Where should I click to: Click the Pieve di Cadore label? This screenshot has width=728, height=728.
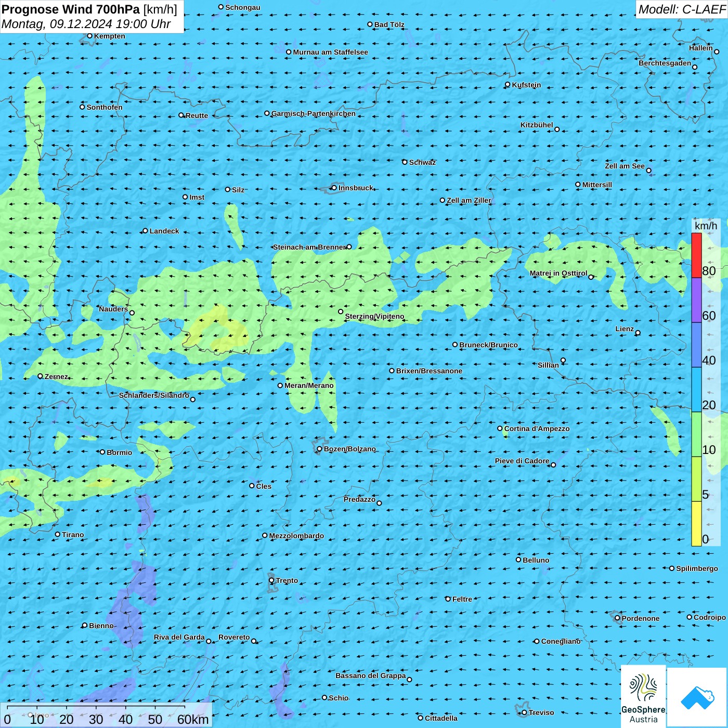pos(522,461)
